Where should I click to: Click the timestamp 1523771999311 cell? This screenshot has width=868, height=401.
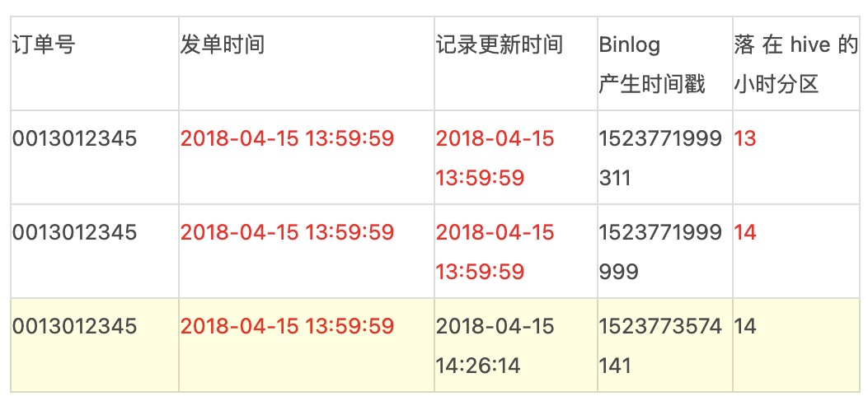tap(660, 158)
